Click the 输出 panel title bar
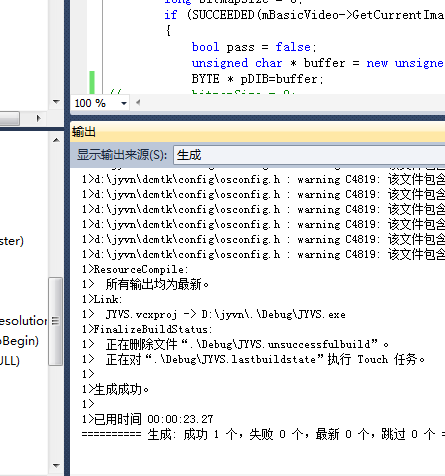This screenshot has height=476, width=445. point(258,132)
